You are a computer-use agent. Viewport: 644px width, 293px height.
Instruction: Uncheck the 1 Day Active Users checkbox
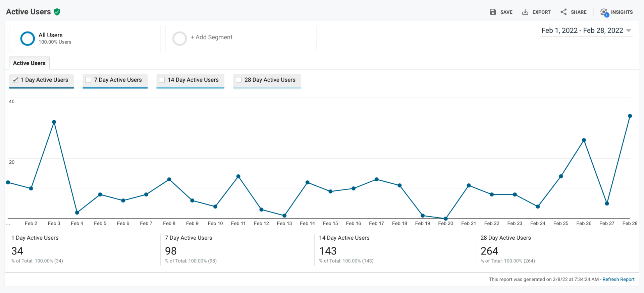pos(15,80)
